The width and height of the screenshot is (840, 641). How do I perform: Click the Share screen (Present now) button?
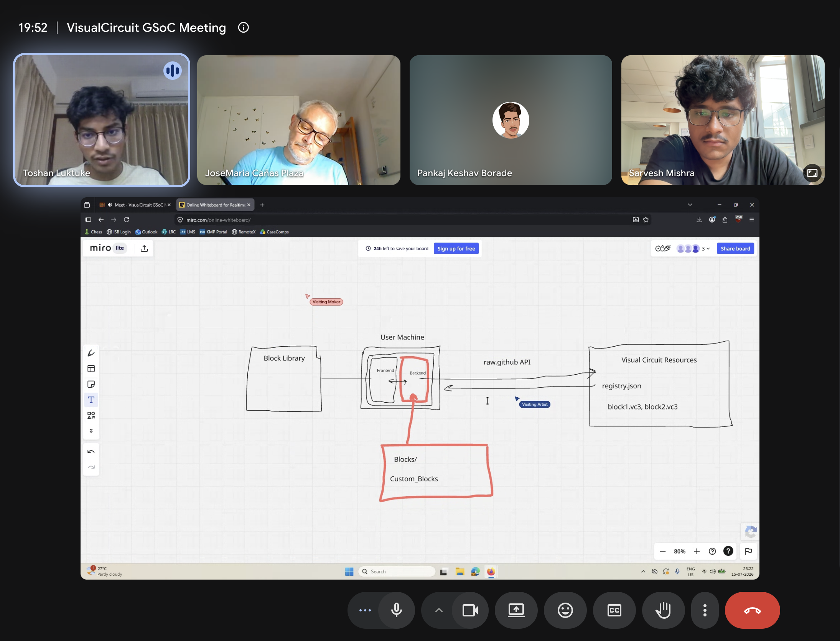coord(516,610)
